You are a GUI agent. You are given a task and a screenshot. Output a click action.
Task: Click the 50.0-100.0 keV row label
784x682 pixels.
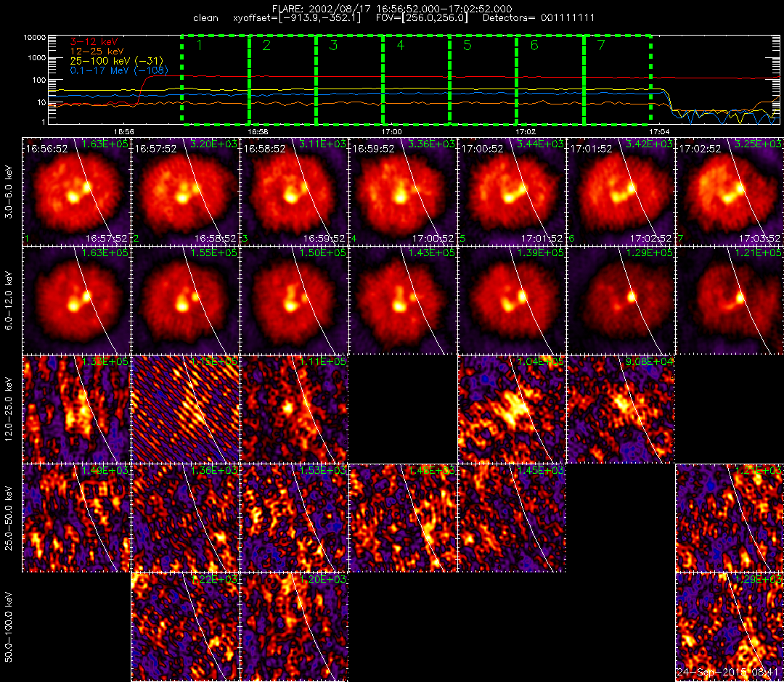coord(8,627)
